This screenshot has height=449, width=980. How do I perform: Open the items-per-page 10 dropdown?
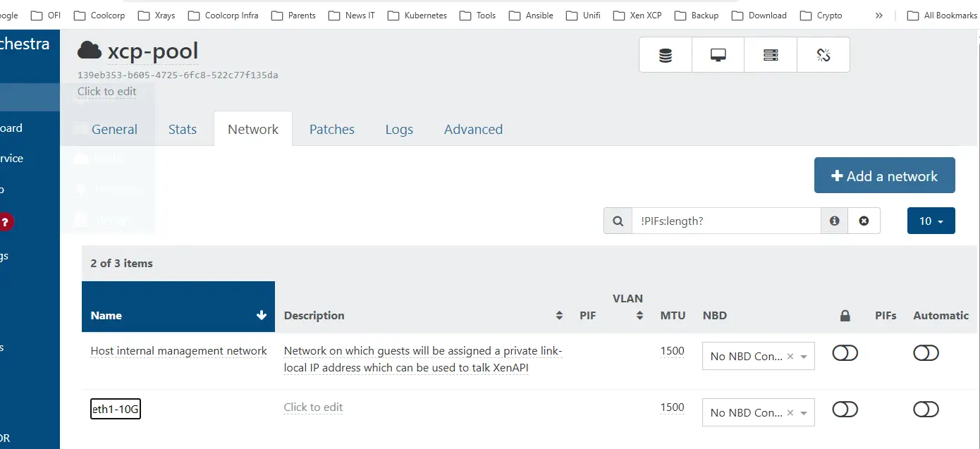pyautogui.click(x=931, y=221)
